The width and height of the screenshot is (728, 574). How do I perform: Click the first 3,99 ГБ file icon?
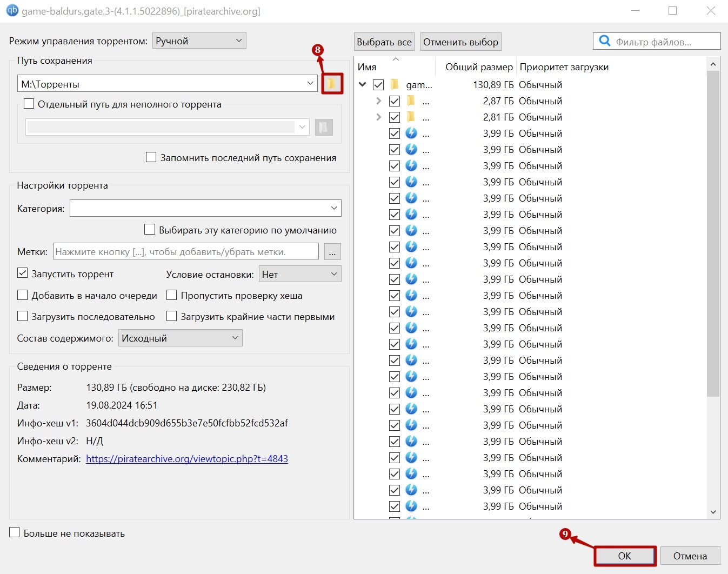point(411,134)
